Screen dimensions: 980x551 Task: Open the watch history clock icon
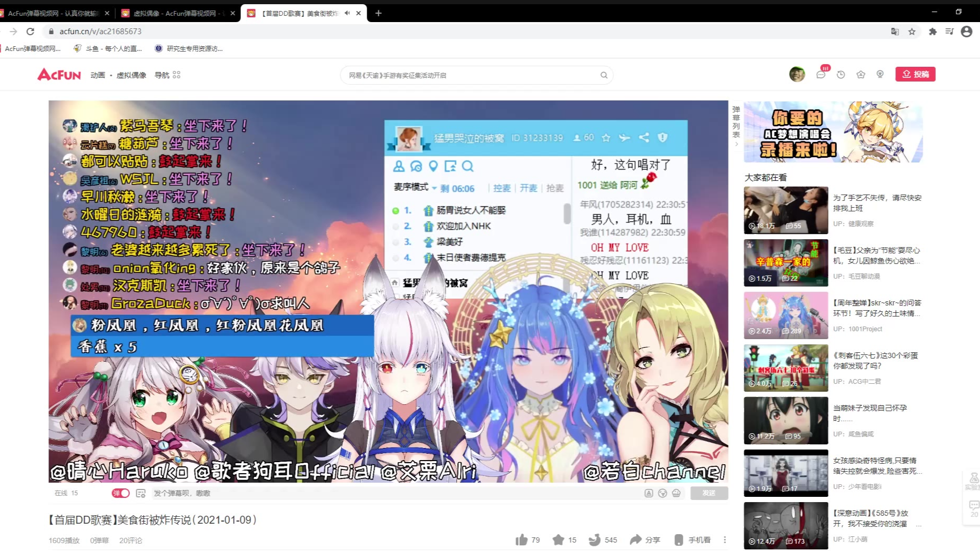pos(841,75)
